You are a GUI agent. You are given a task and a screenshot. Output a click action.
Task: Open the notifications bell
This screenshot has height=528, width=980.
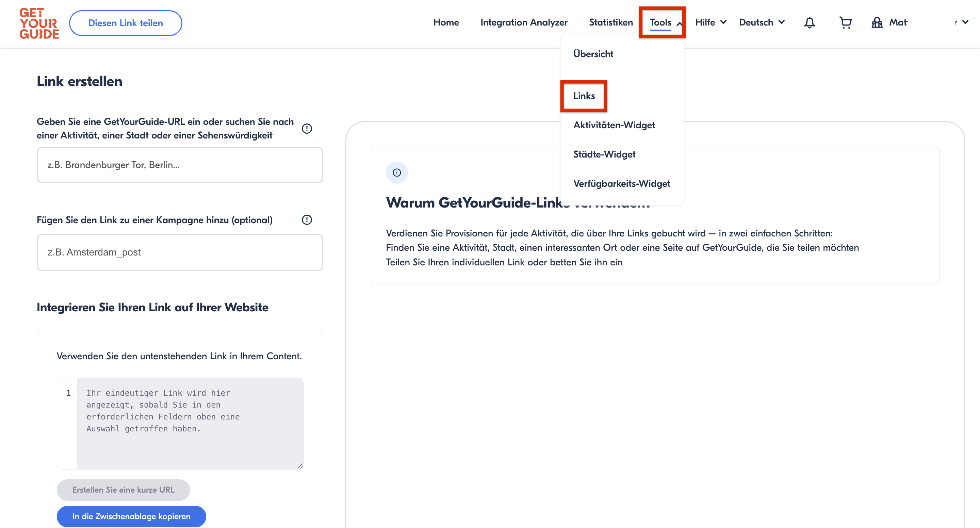point(809,23)
